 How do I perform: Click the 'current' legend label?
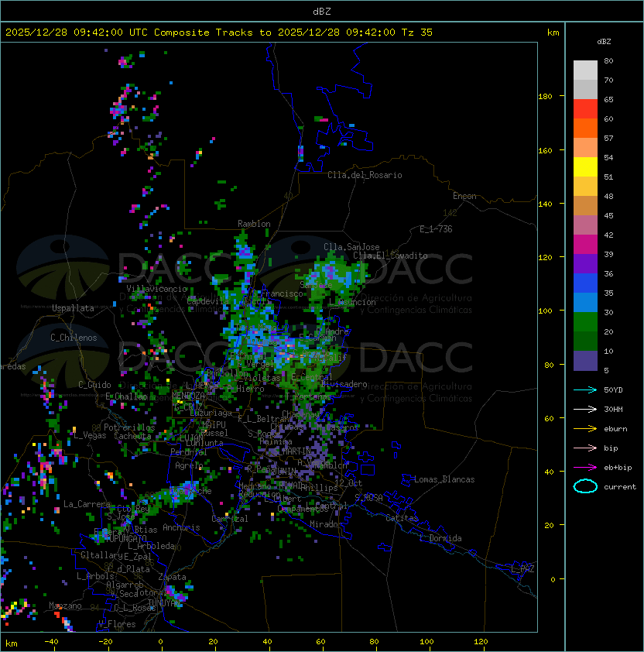click(x=620, y=487)
